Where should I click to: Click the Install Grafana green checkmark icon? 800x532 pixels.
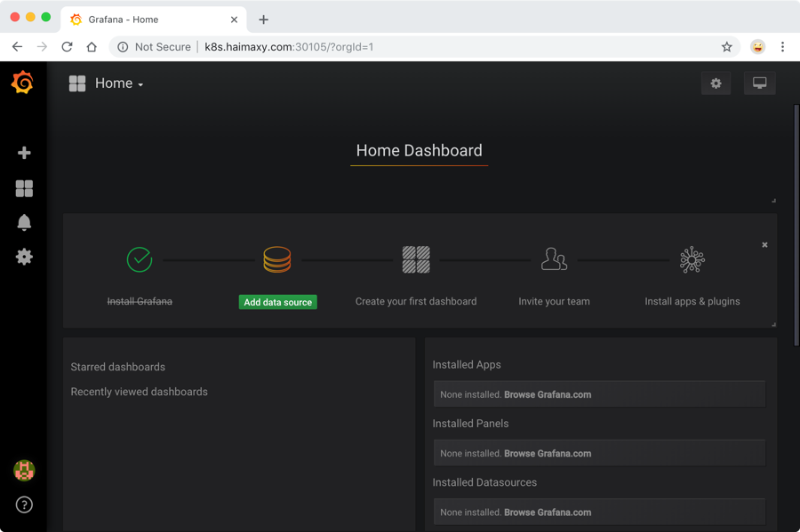(x=140, y=259)
